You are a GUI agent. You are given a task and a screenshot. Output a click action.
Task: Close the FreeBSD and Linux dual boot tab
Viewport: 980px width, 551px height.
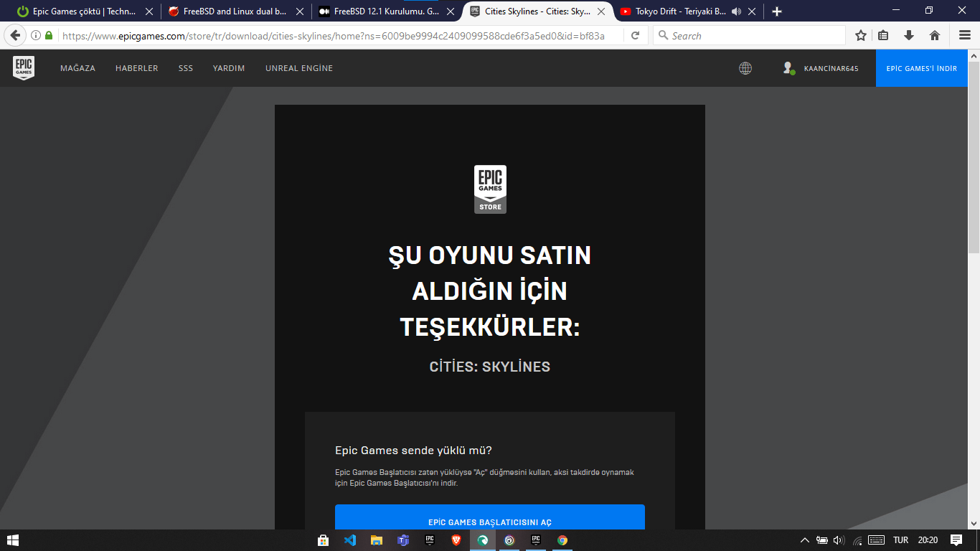(x=300, y=11)
